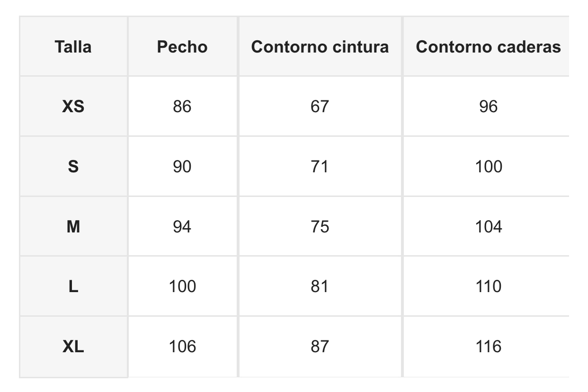The width and height of the screenshot is (588, 392).
Task: Click waist value 67 in XS row
Action: pyautogui.click(x=320, y=107)
